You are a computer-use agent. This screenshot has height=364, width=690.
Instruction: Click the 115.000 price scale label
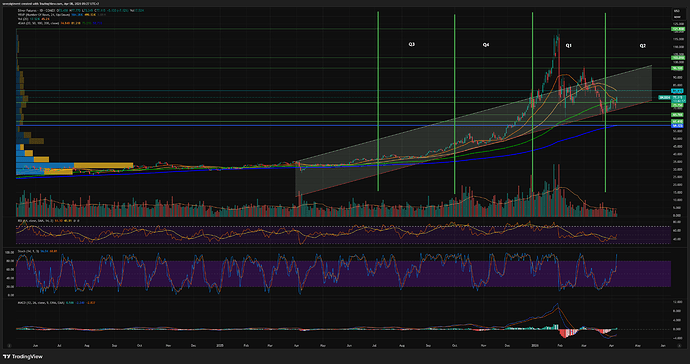pos(678,39)
